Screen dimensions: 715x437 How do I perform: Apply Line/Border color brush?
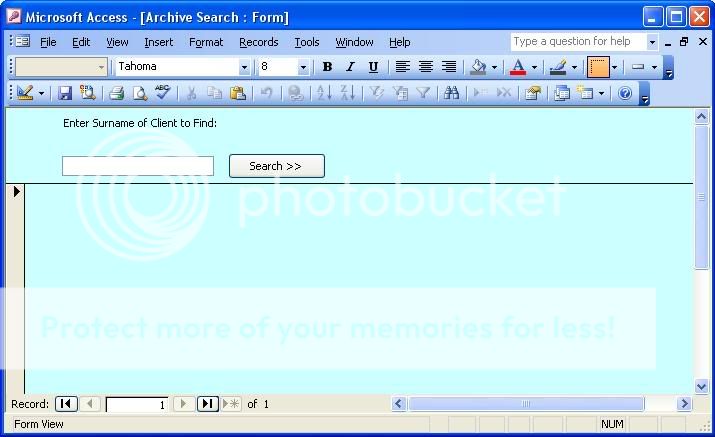[558, 67]
